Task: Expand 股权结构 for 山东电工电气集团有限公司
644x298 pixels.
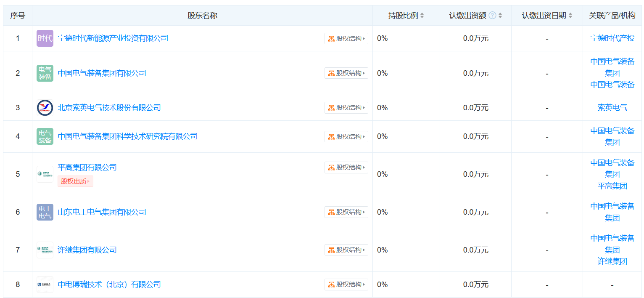Action: (x=346, y=212)
